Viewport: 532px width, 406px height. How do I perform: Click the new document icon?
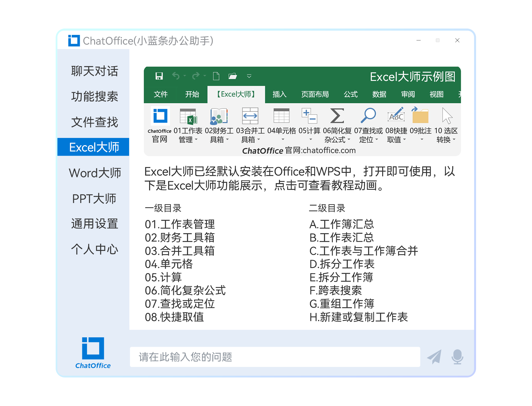(x=216, y=76)
